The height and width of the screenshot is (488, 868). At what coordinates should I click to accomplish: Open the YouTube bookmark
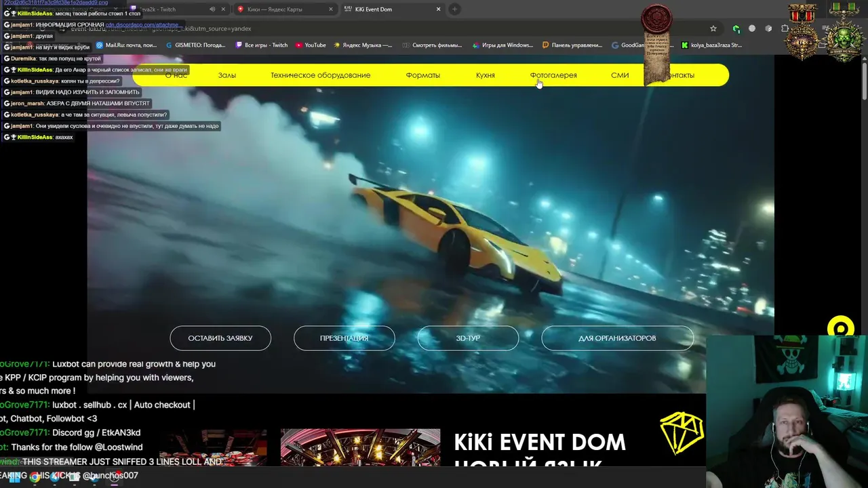(x=311, y=45)
